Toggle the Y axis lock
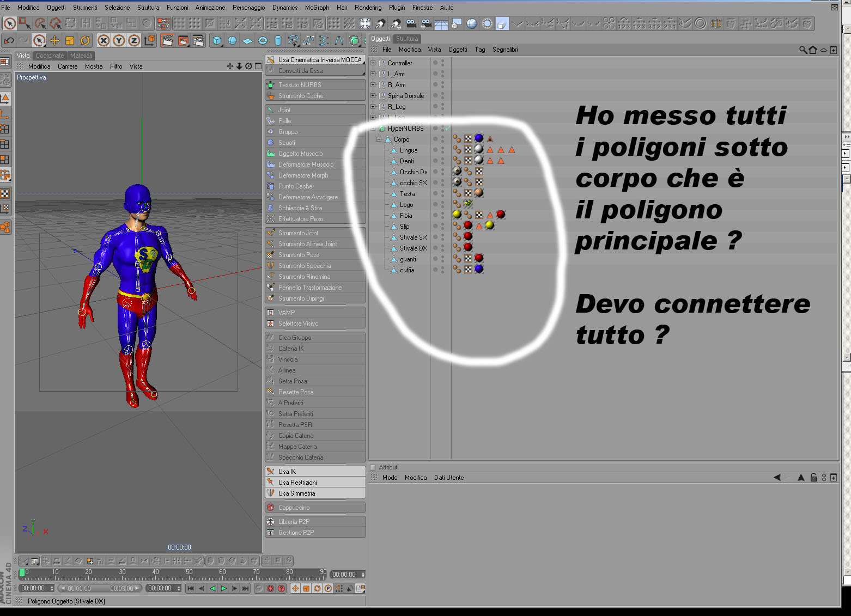Screen dimensions: 851x616 [119, 40]
